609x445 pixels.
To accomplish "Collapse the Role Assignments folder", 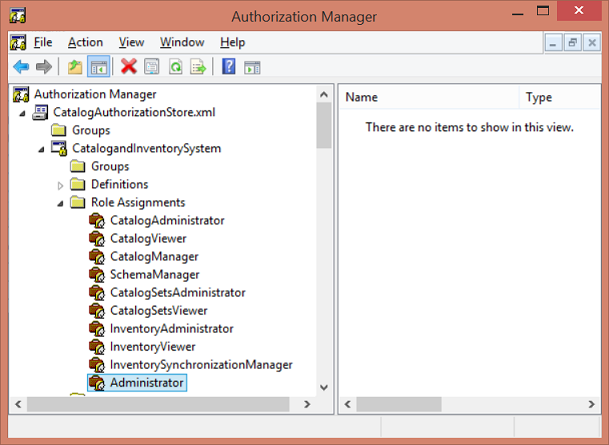I will pyautogui.click(x=60, y=203).
